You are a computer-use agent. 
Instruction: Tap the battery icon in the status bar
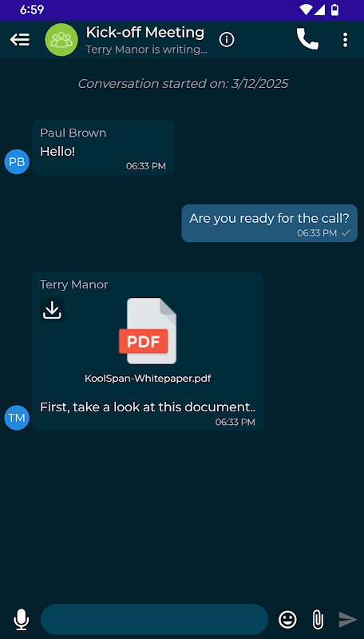[x=334, y=10]
